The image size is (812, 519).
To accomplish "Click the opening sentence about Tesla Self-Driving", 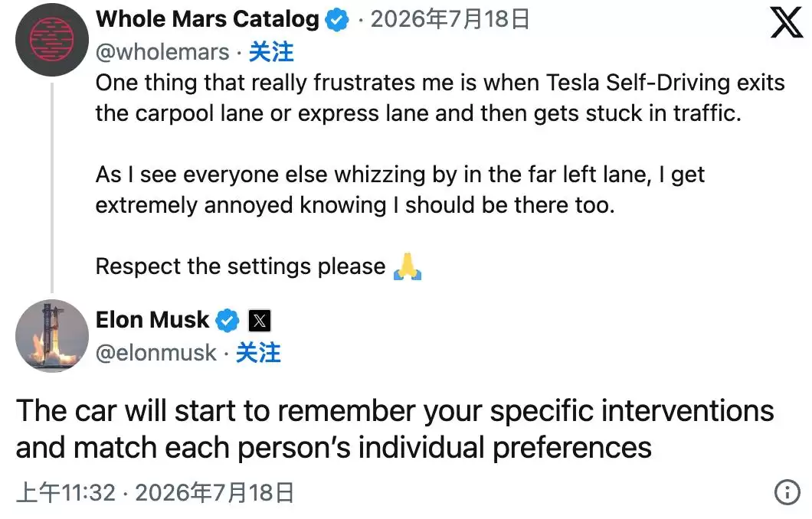I will tap(440, 98).
